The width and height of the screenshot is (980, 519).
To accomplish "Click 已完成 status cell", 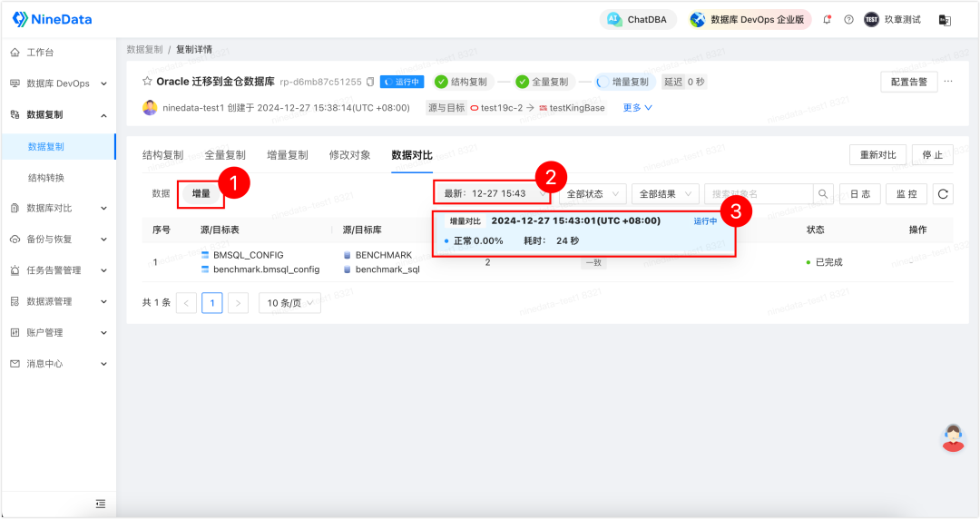I will [x=824, y=262].
